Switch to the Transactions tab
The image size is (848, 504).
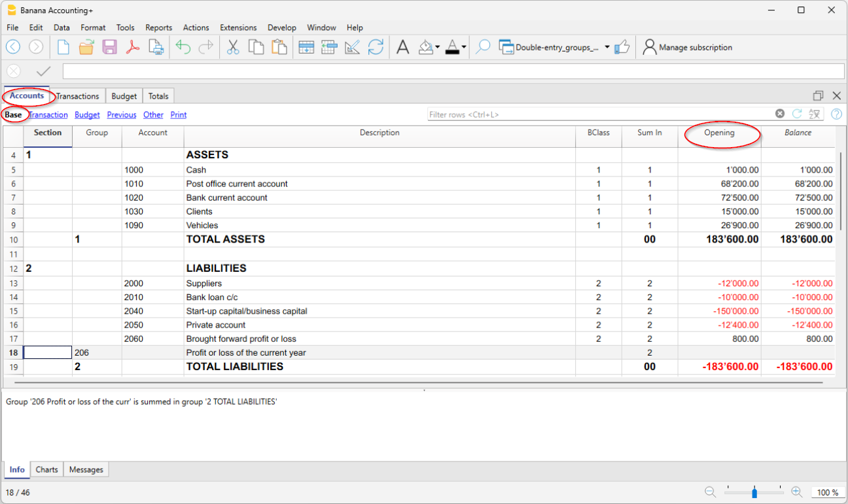(x=77, y=95)
